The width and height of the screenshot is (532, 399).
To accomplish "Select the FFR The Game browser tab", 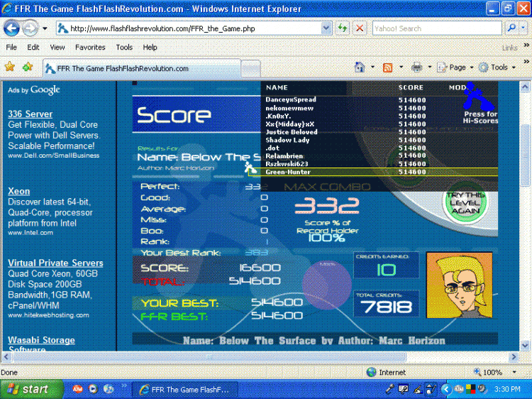I will 142,69.
